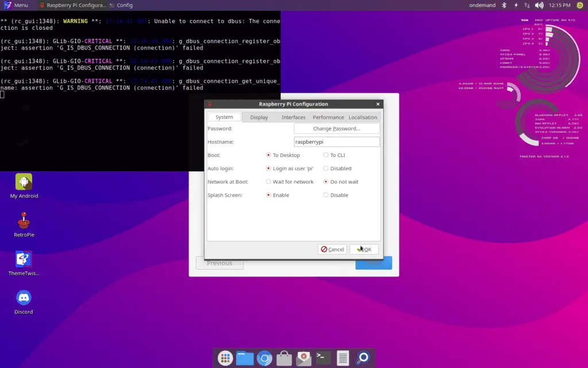The height and width of the screenshot is (368, 588).
Task: Click the power lightning bolt tray icon
Action: click(x=516, y=5)
